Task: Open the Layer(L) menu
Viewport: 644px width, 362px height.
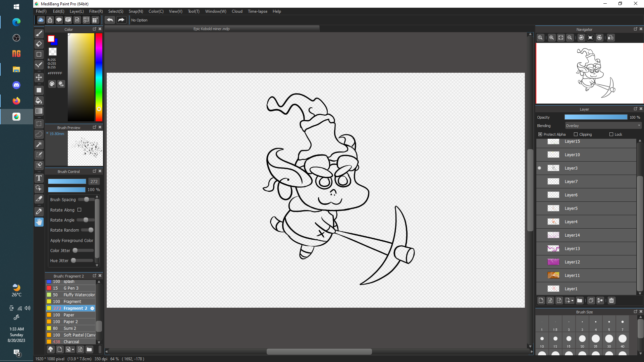Action: (x=76, y=11)
